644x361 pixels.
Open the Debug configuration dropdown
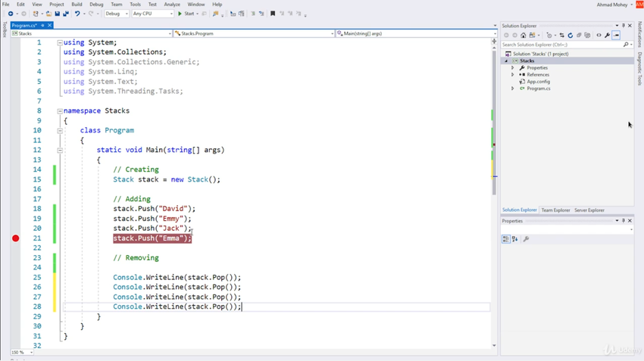[116, 14]
